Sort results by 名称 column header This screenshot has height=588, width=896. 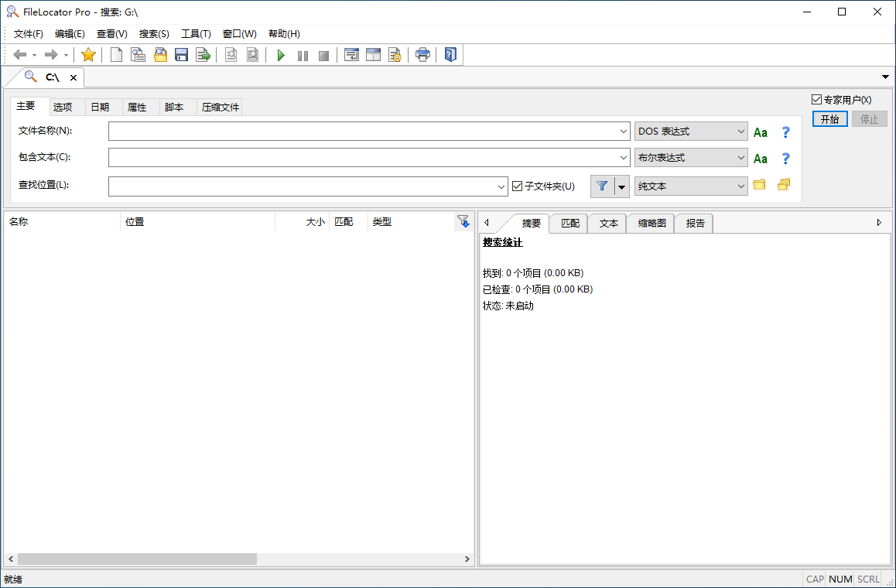(x=62, y=222)
